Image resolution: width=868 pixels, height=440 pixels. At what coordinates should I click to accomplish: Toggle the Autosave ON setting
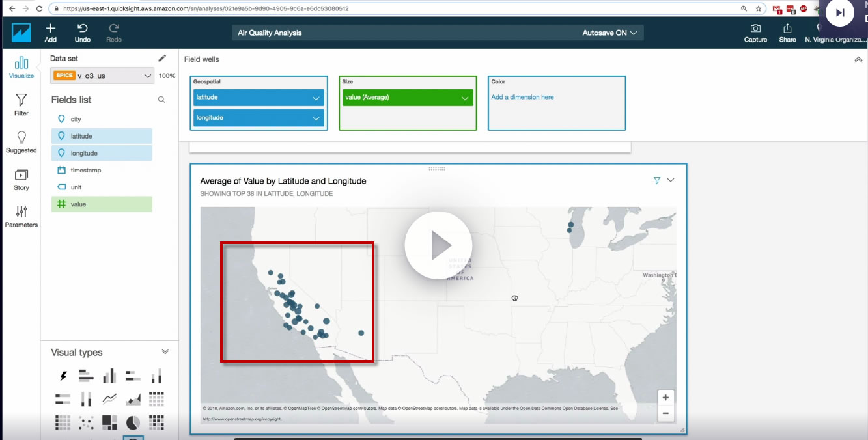point(609,33)
